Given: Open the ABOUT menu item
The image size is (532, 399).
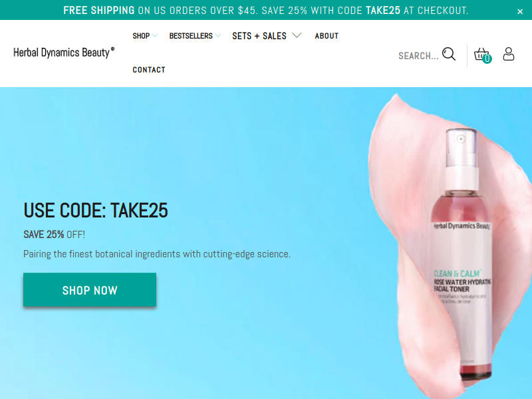Looking at the screenshot, I should pyautogui.click(x=327, y=36).
